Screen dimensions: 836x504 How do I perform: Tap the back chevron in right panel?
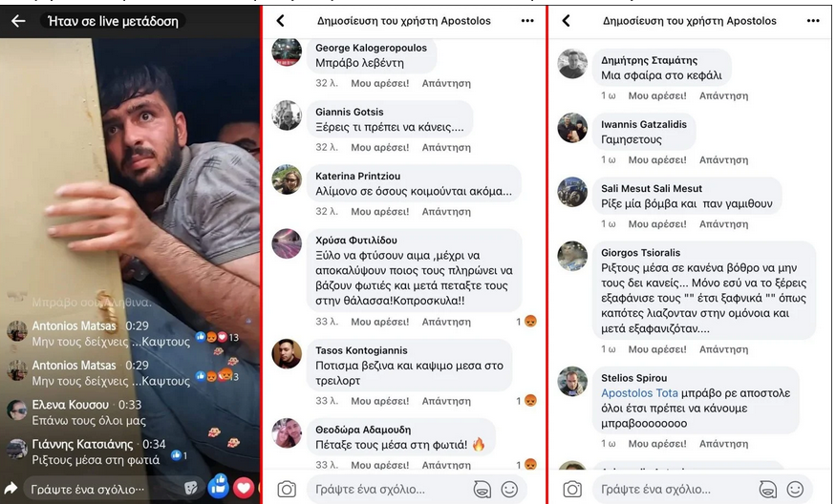[x=567, y=21]
